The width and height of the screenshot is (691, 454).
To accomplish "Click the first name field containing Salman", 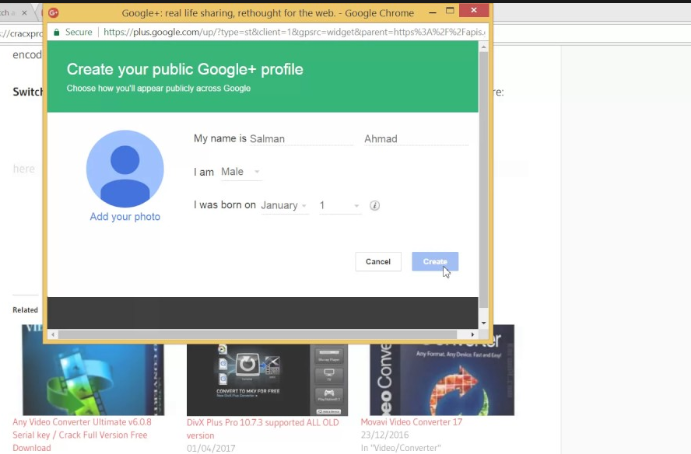I will [x=300, y=139].
